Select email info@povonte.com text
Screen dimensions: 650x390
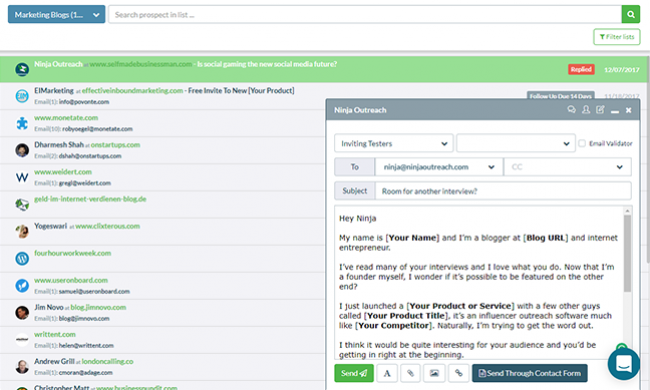click(84, 102)
